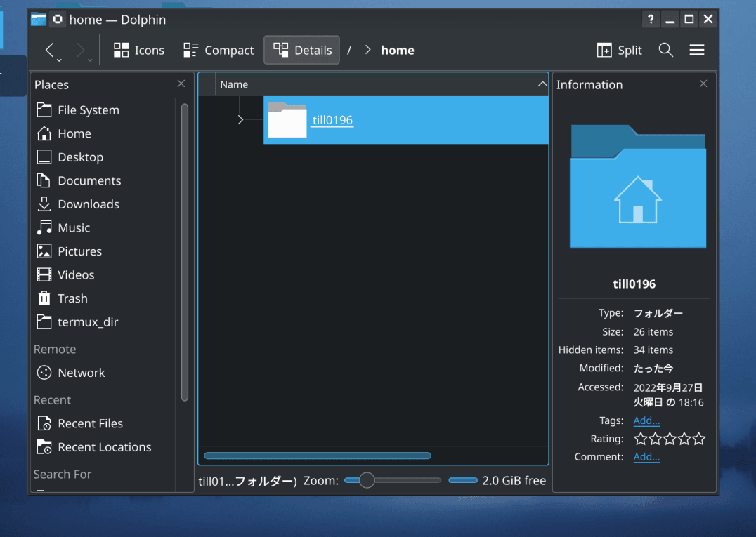
Task: Click the breadcrumb chevron before home
Action: (x=367, y=50)
